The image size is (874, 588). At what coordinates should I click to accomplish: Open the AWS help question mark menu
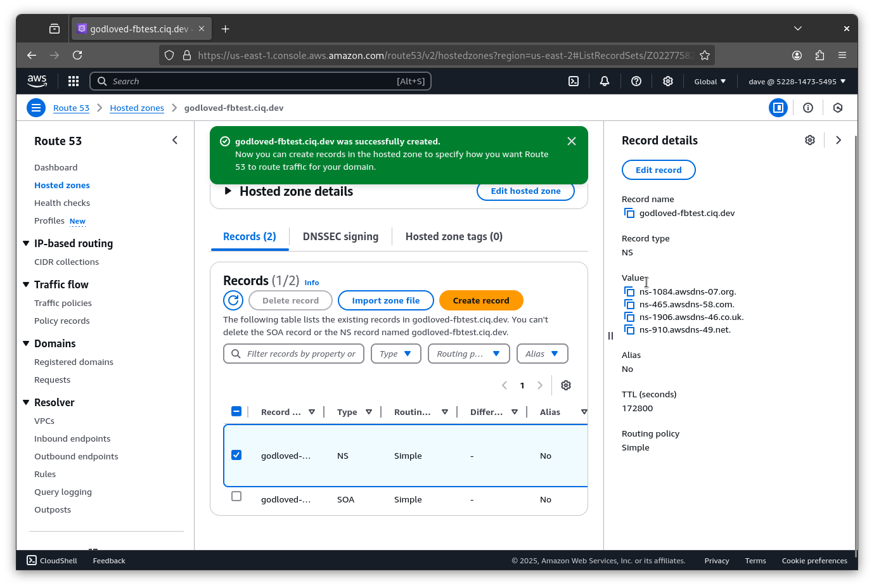(x=636, y=81)
